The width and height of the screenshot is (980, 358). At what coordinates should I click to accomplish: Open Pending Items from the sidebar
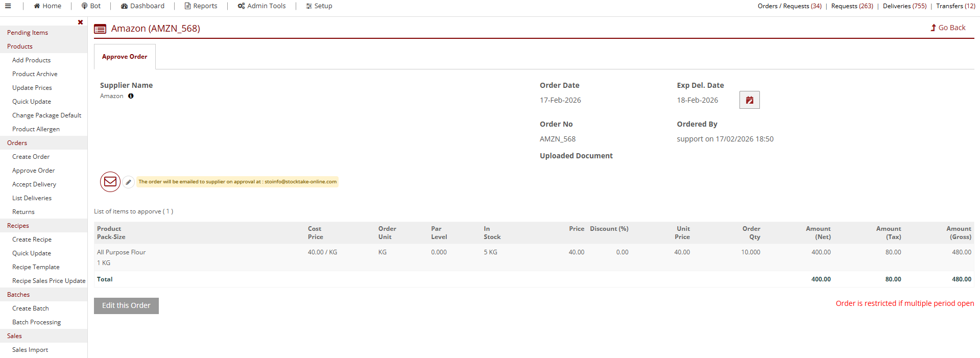tap(28, 33)
